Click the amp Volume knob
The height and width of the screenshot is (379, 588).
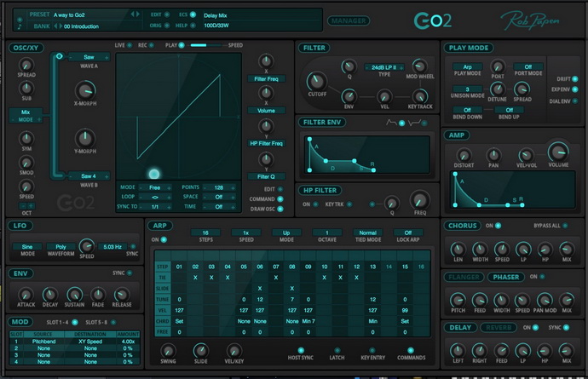coord(557,152)
